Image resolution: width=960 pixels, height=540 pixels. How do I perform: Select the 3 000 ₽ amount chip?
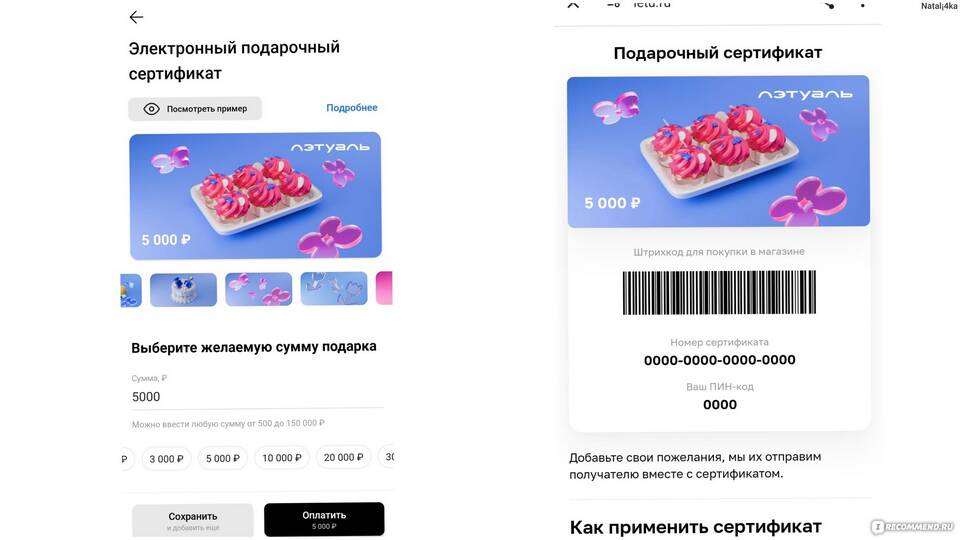tap(167, 459)
